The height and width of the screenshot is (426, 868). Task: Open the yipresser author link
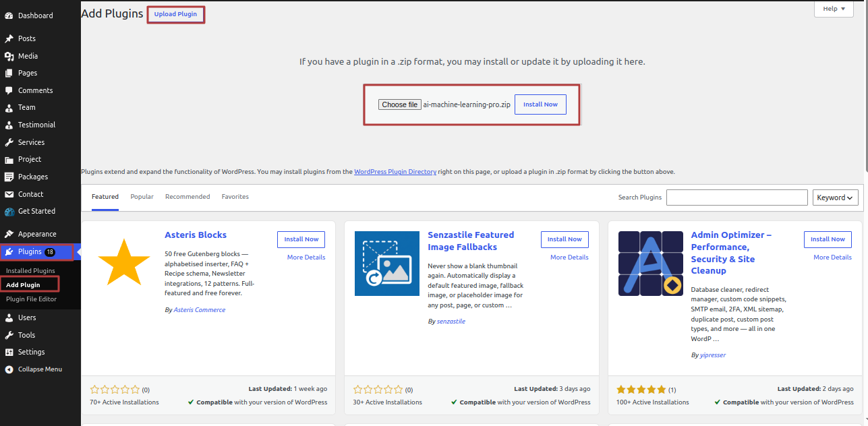click(713, 355)
